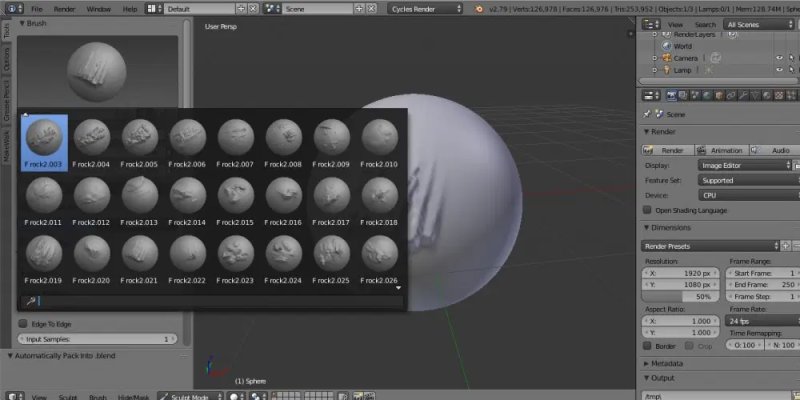Click the Animation render button
The height and width of the screenshot is (400, 800).
(x=721, y=151)
